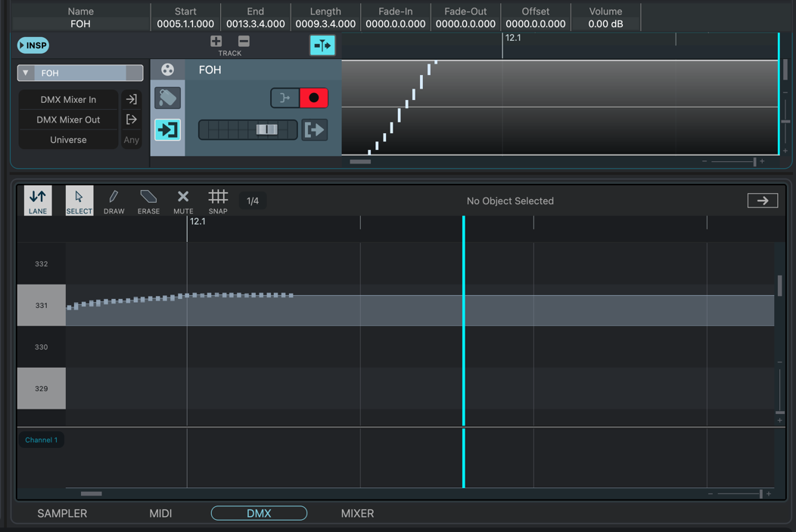This screenshot has width=796, height=532.
Task: Arm the FOH track record button
Action: 313,98
